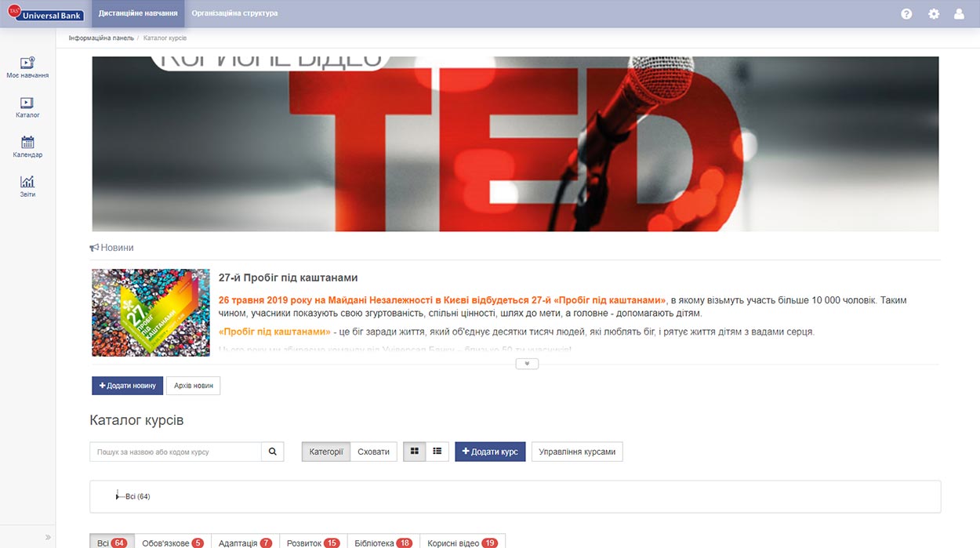980x548 pixels.
Task: Select the Обов'язкове tab
Action: pyautogui.click(x=172, y=542)
